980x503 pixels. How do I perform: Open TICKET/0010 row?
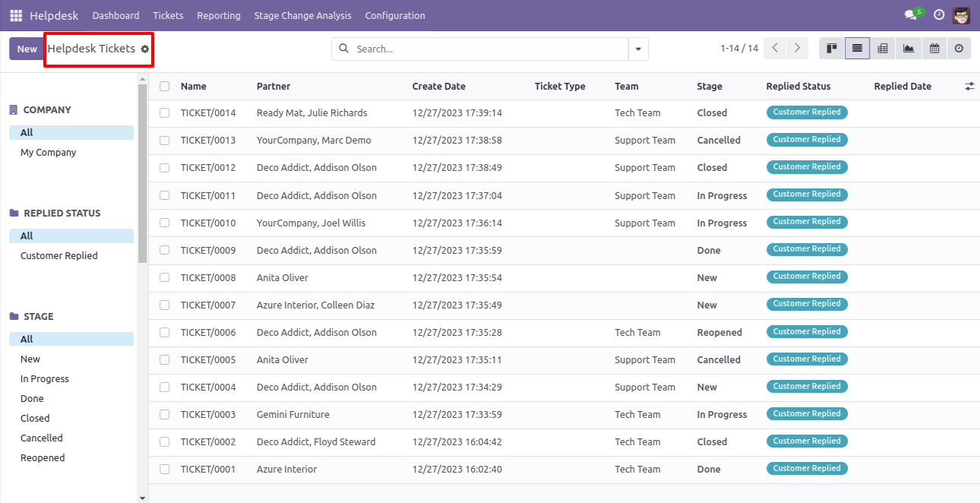(564, 223)
